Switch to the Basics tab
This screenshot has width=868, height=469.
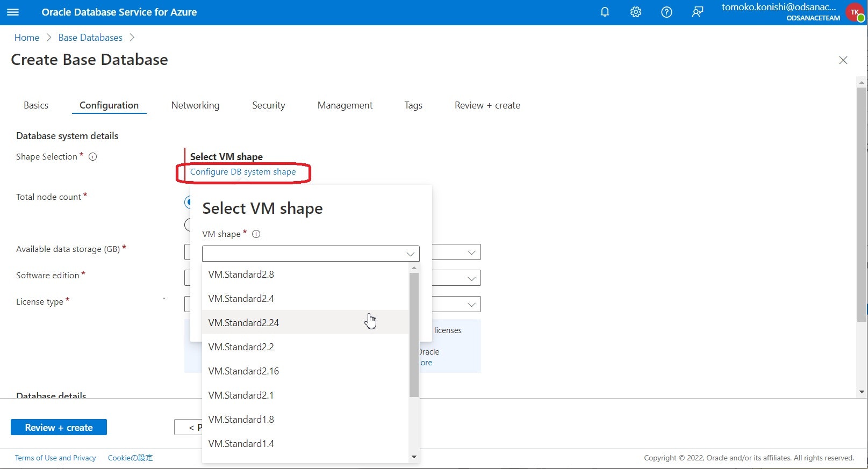pos(36,105)
